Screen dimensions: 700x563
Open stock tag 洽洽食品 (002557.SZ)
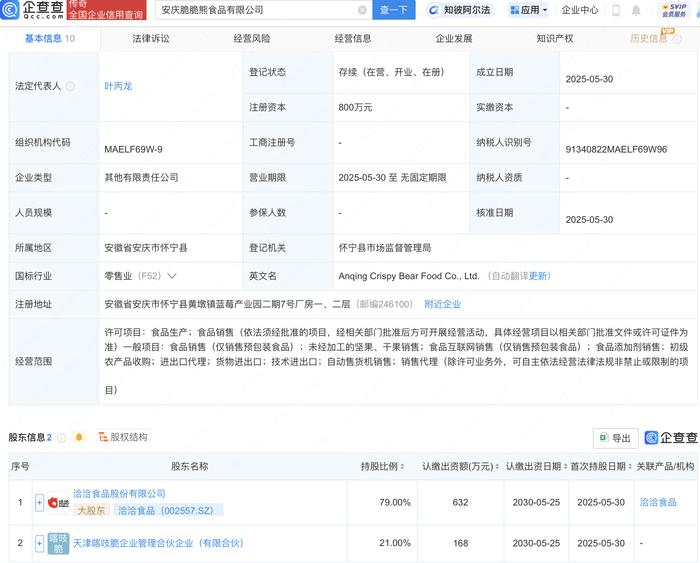pos(168,510)
